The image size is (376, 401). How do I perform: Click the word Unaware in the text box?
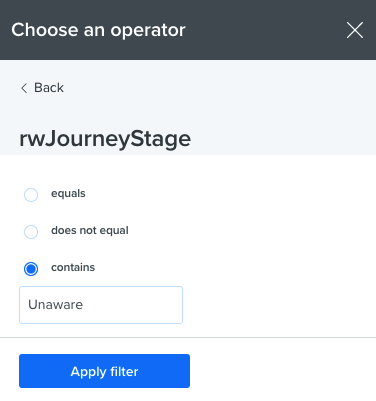click(56, 305)
